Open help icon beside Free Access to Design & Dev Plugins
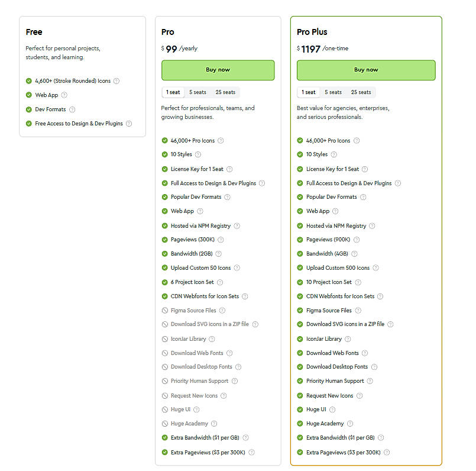This screenshot has width=476, height=471. click(x=129, y=124)
